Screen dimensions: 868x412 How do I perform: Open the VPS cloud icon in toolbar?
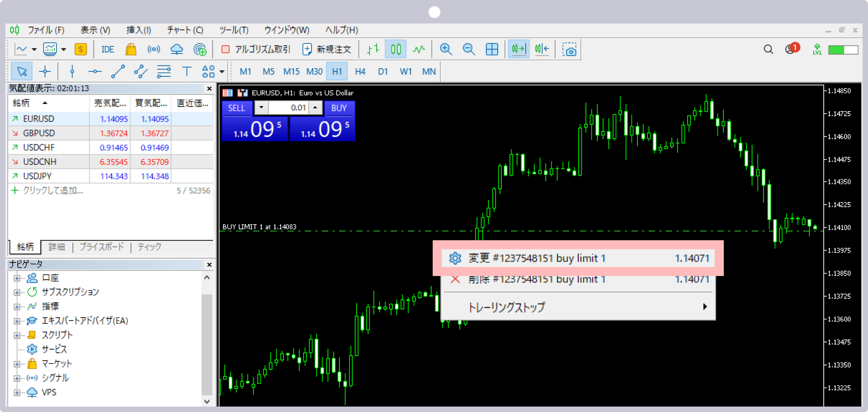tap(177, 49)
